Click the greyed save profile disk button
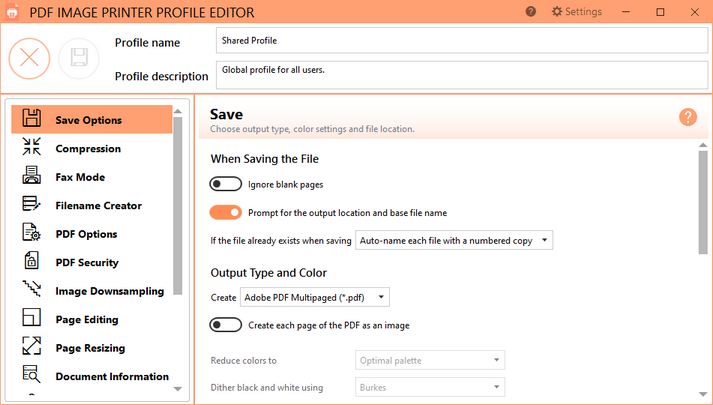713x405 pixels. [x=79, y=58]
